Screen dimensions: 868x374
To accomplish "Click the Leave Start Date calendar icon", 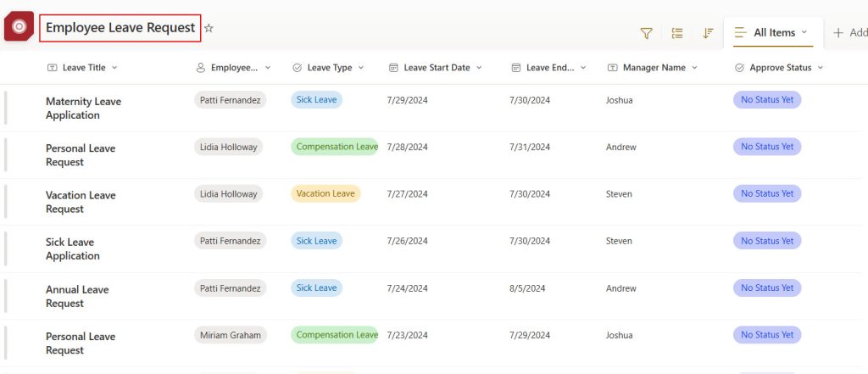I will 393,68.
